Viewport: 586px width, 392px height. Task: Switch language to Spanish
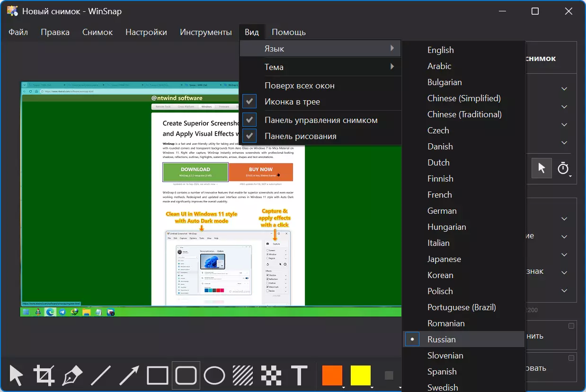pyautogui.click(x=464, y=372)
